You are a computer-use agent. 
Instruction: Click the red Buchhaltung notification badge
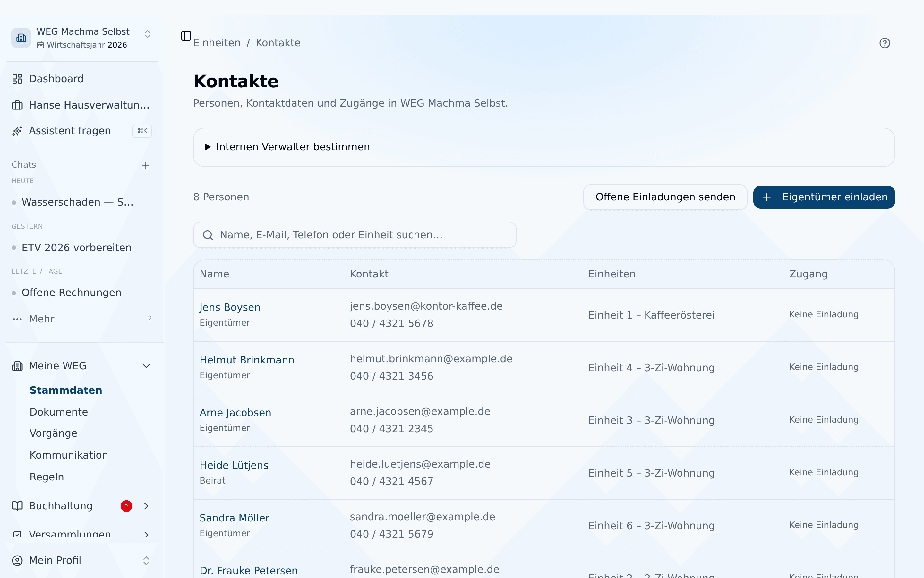click(126, 506)
